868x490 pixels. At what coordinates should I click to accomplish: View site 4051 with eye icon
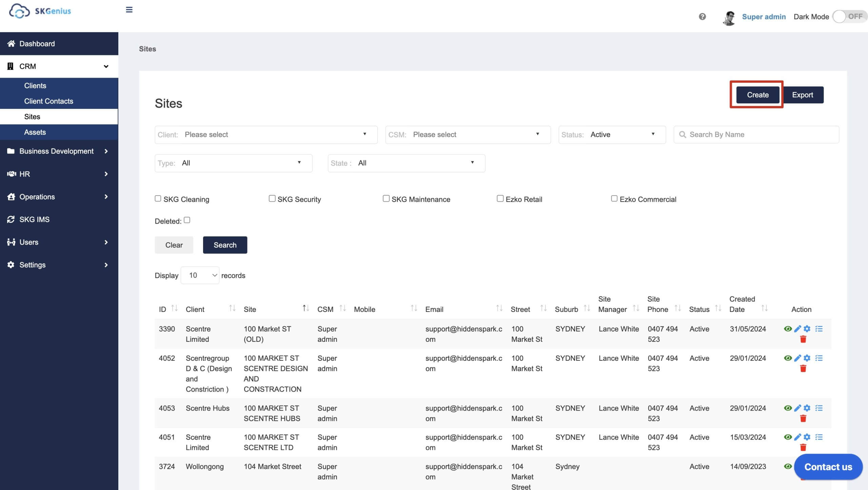pos(788,437)
